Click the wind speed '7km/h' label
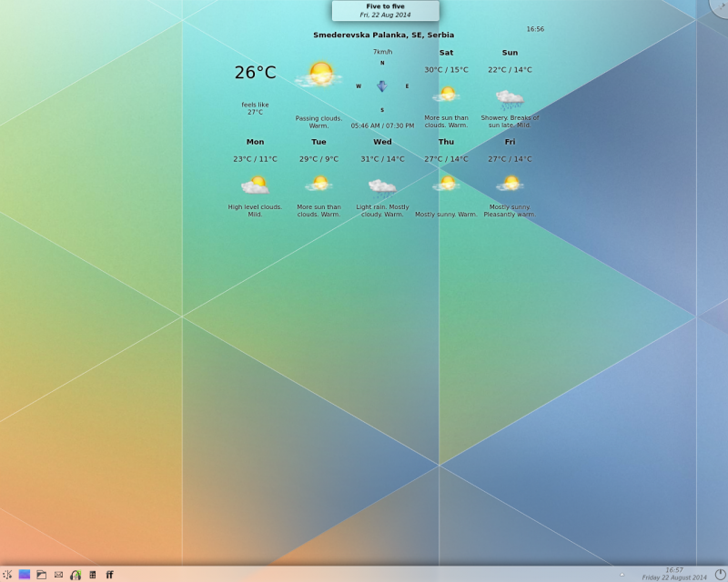Screen dimensions: 728x582 382,52
